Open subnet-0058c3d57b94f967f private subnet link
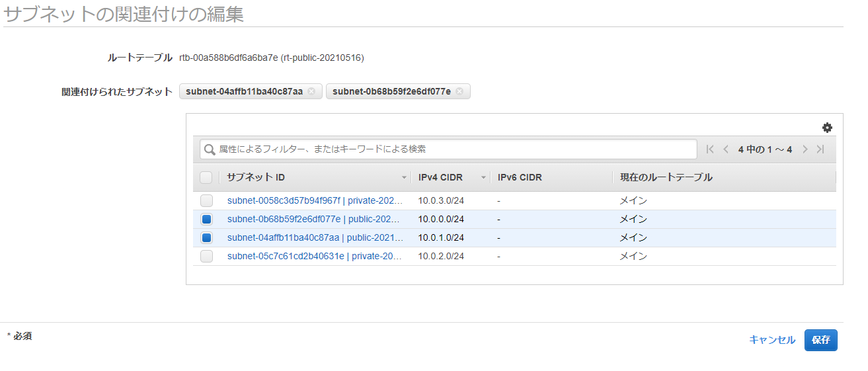 point(315,200)
